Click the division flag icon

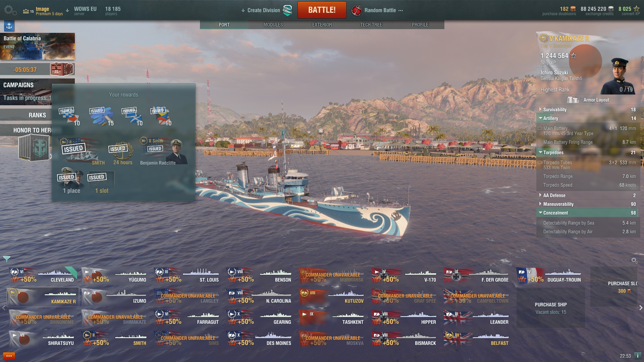point(287,10)
